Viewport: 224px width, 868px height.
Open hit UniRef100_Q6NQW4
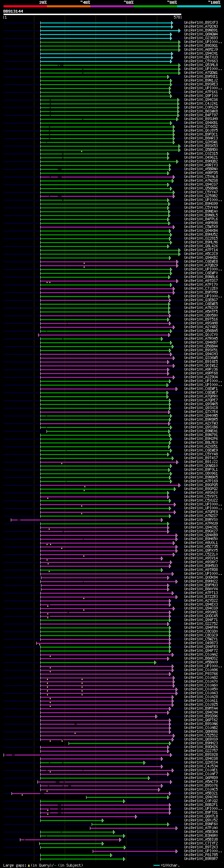click(201, 34)
